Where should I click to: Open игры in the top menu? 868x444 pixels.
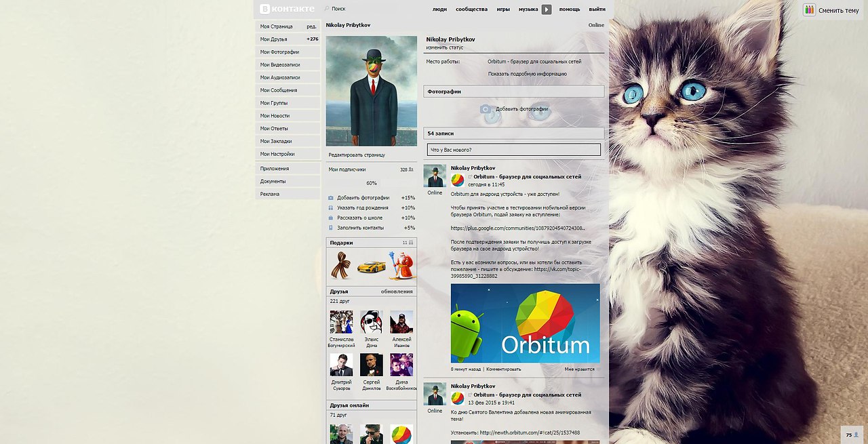click(x=503, y=9)
